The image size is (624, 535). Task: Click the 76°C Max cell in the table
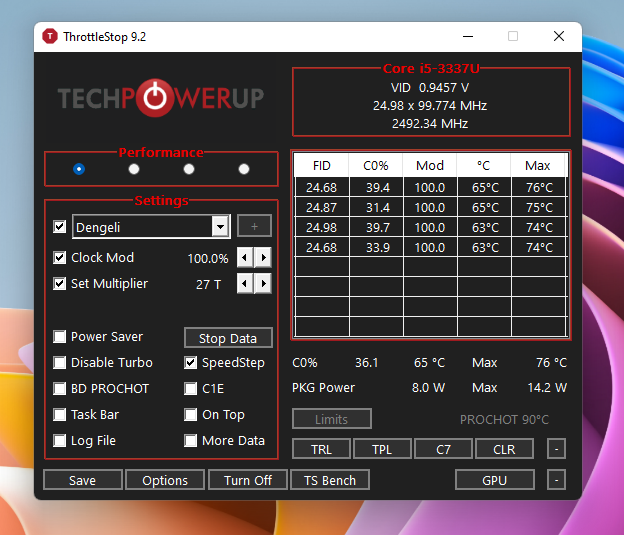[x=539, y=187]
